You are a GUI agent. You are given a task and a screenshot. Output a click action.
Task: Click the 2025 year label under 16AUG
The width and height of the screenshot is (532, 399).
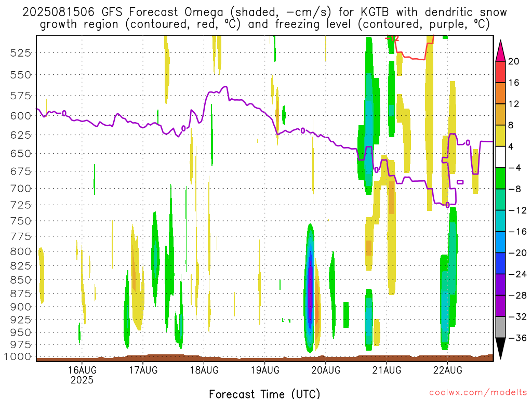point(82,380)
